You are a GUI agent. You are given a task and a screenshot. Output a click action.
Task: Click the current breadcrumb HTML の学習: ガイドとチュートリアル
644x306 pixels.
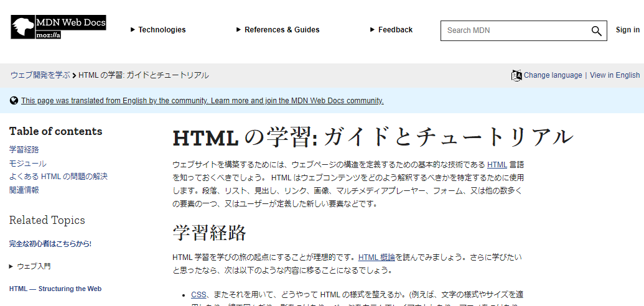click(143, 75)
